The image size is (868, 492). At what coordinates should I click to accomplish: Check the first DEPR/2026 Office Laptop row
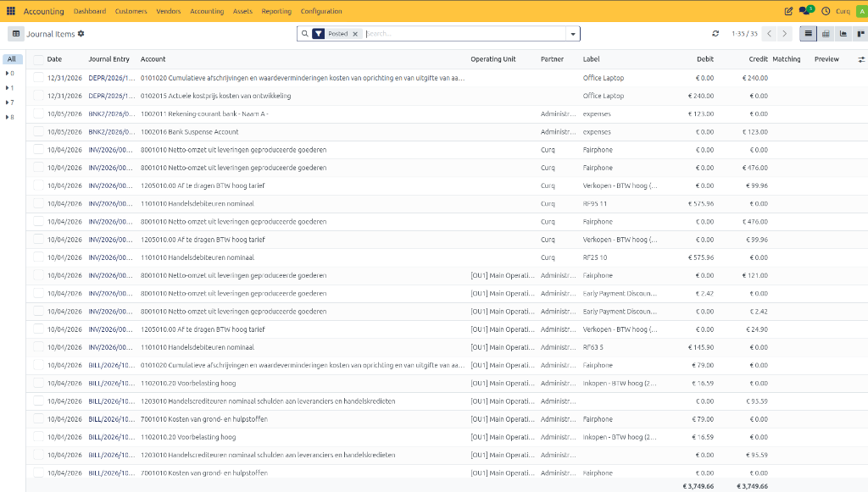(x=38, y=78)
